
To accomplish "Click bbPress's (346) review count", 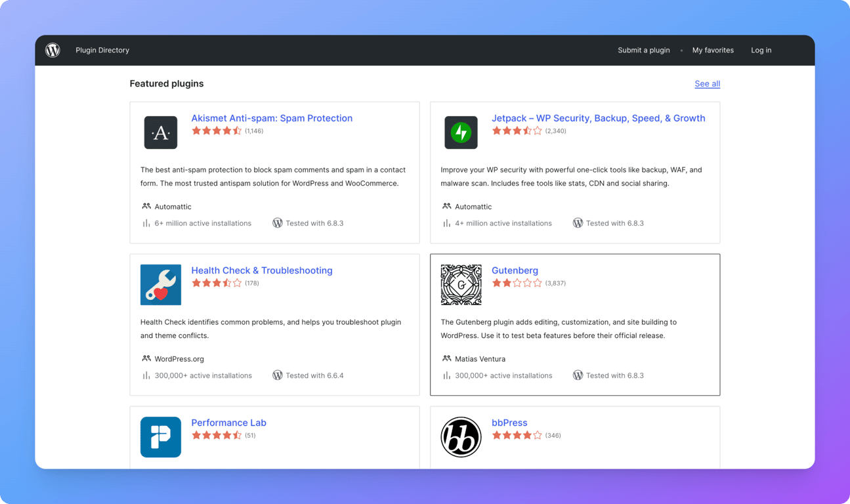I will [553, 436].
